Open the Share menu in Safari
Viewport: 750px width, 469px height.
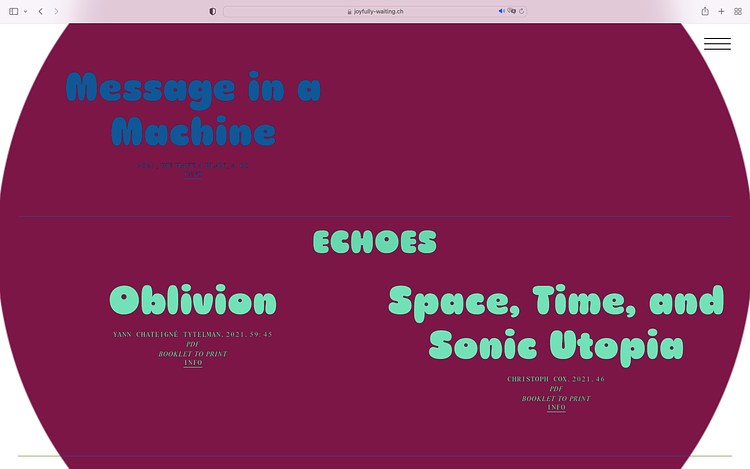[705, 11]
